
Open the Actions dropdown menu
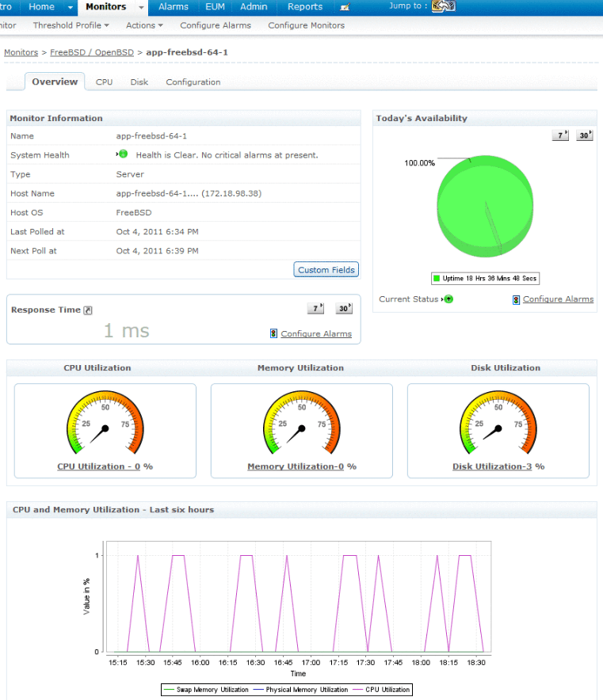tap(144, 25)
